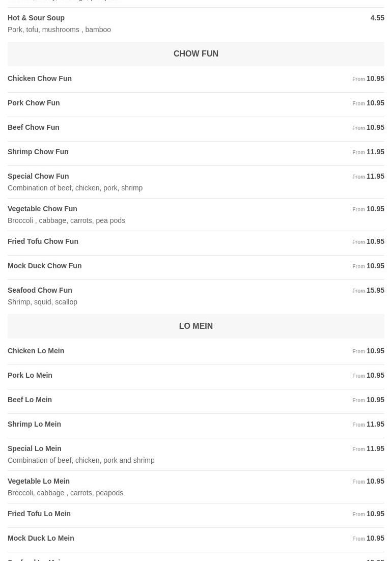Pick Vegetable Chow Fun

click(x=42, y=209)
